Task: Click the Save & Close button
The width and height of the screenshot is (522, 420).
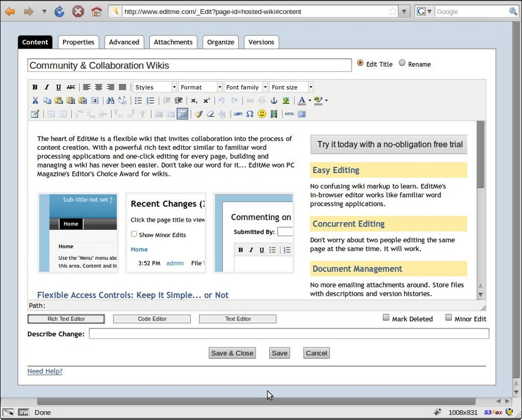Action: [232, 353]
